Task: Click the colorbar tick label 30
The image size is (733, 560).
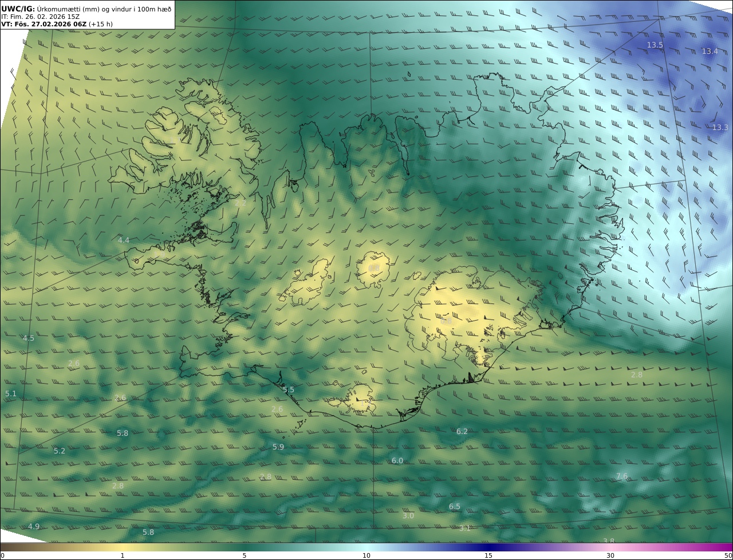Action: pos(610,555)
